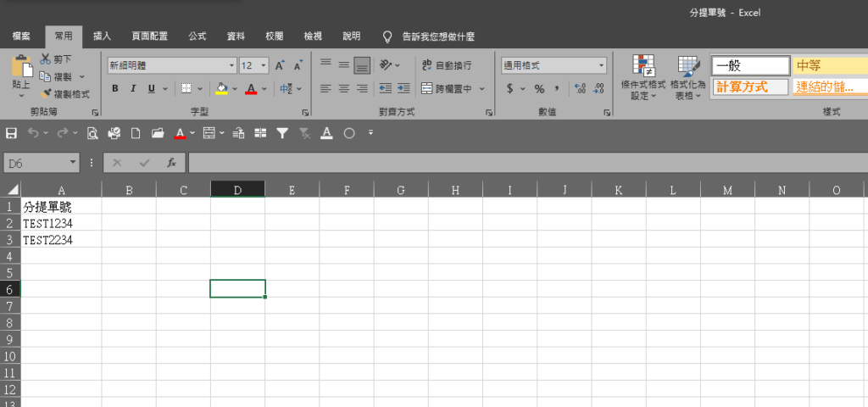The width and height of the screenshot is (868, 407).
Task: Click the Save icon in quick access toolbar
Action: 11,133
